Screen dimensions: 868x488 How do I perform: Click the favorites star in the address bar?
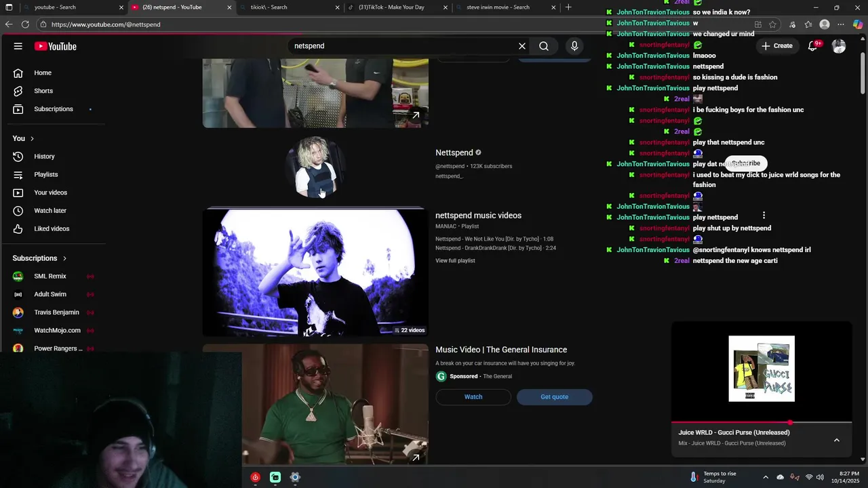(x=772, y=24)
